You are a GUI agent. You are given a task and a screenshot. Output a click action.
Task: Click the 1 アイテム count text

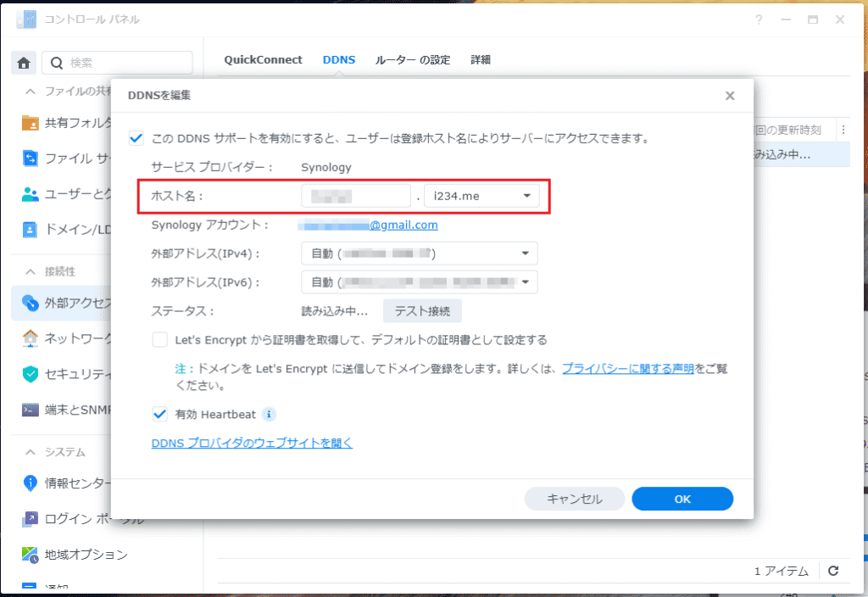point(781,571)
